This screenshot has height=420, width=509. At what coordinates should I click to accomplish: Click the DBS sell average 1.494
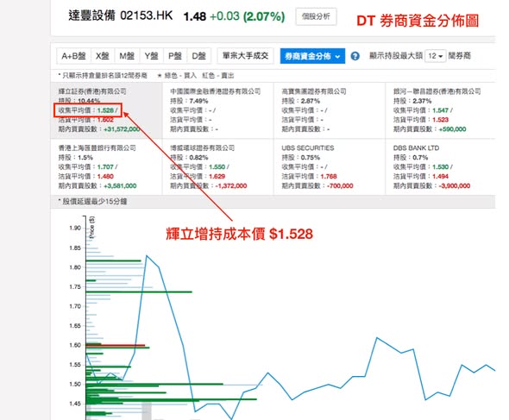441,176
